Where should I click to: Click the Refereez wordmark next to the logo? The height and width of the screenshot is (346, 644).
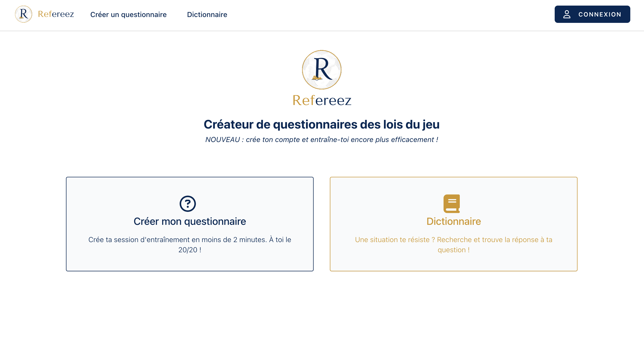coord(56,14)
